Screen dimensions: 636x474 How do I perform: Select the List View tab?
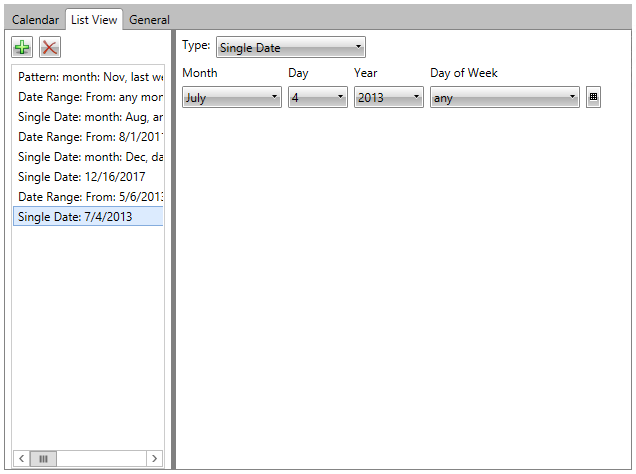pyautogui.click(x=94, y=20)
